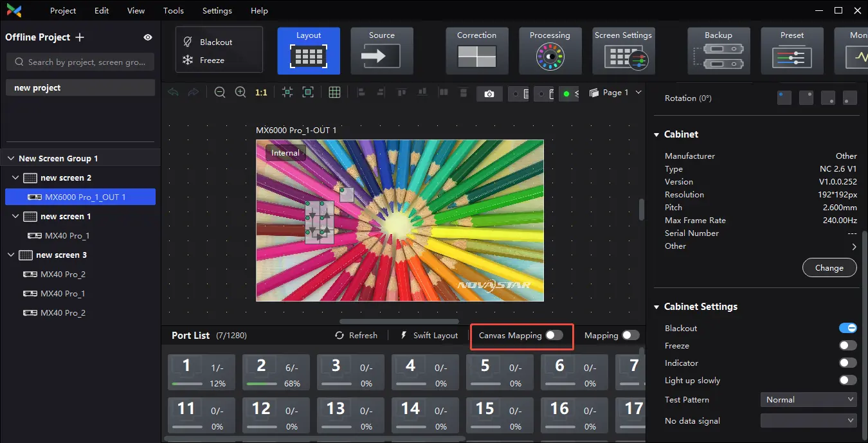The width and height of the screenshot is (868, 443).
Task: Enable the Canvas Mapping switch
Action: [x=554, y=335]
